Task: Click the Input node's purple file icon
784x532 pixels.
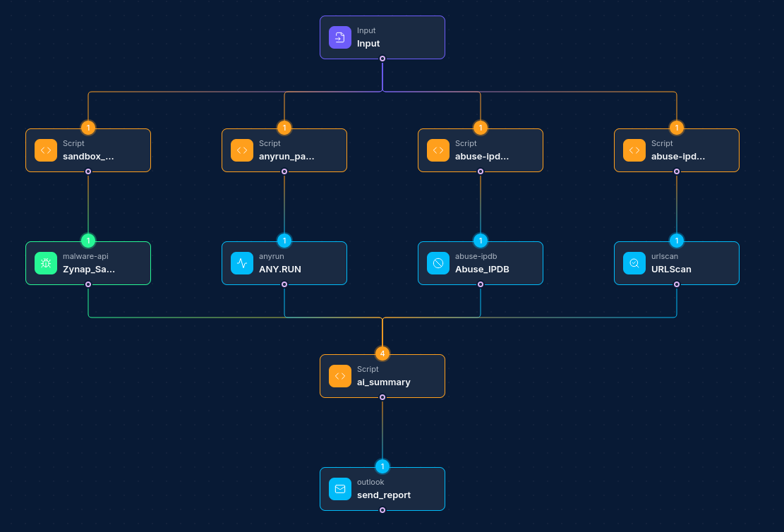Action: 339,37
